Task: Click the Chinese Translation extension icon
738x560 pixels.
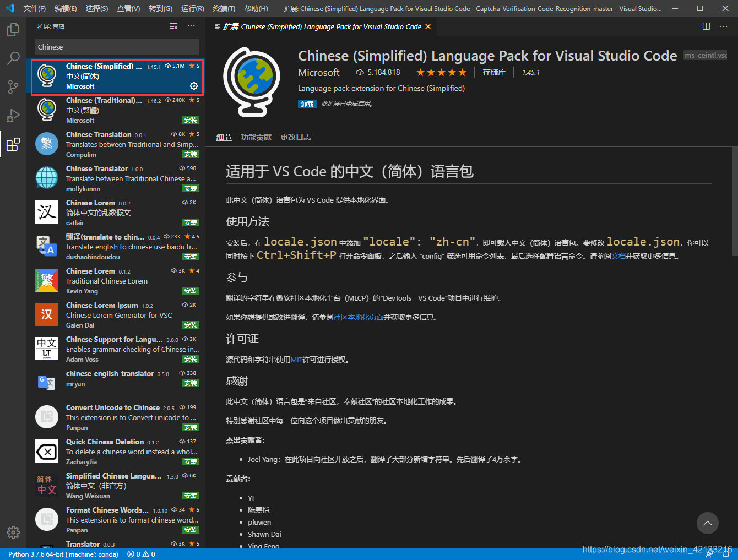Action: coord(47,144)
